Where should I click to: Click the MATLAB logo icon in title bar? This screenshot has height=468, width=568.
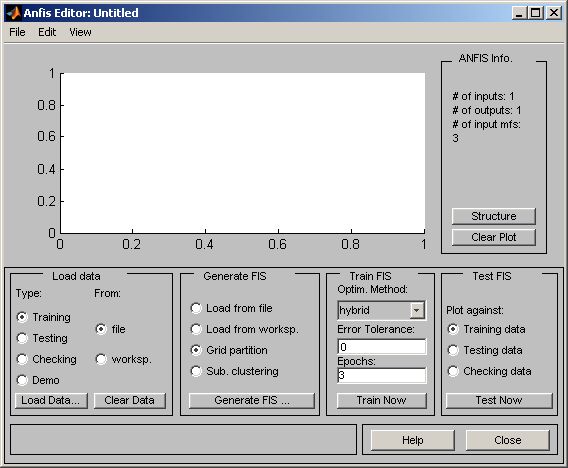pyautogui.click(x=13, y=13)
